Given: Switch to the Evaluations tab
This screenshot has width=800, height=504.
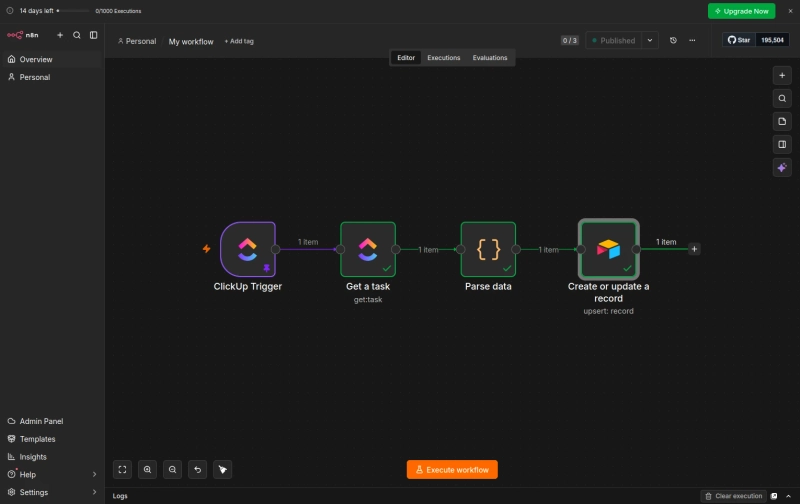Looking at the screenshot, I should pyautogui.click(x=490, y=58).
